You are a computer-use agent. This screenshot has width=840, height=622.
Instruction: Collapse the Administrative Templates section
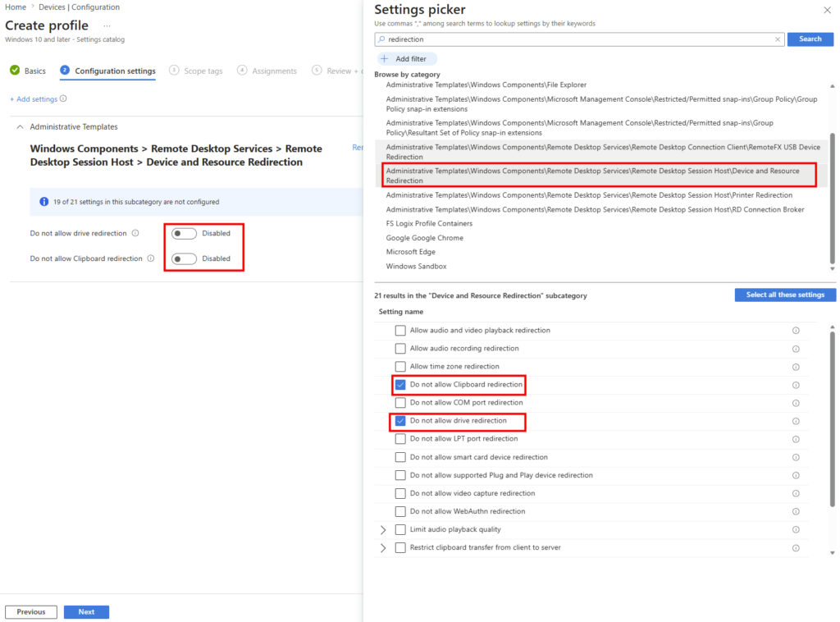point(20,127)
